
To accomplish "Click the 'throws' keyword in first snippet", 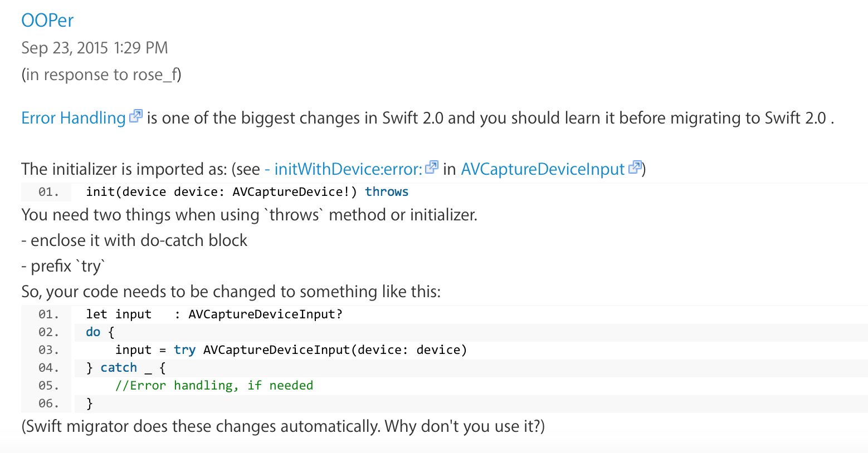I will point(387,192).
